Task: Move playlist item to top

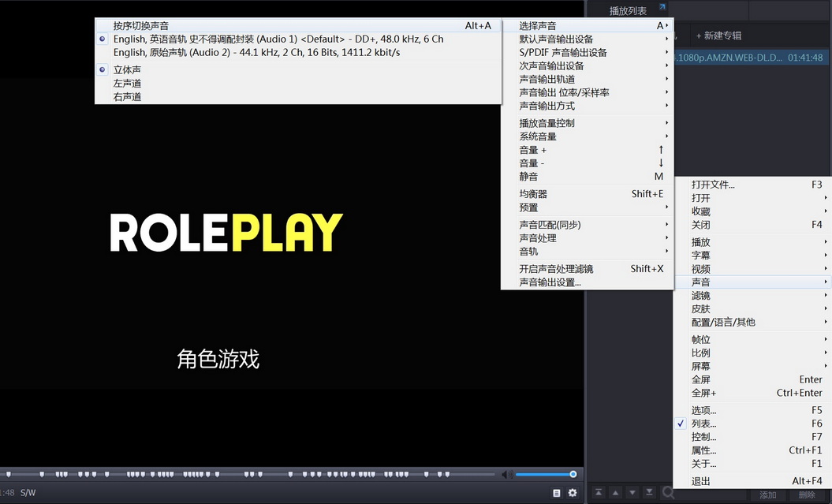Action: [x=599, y=493]
